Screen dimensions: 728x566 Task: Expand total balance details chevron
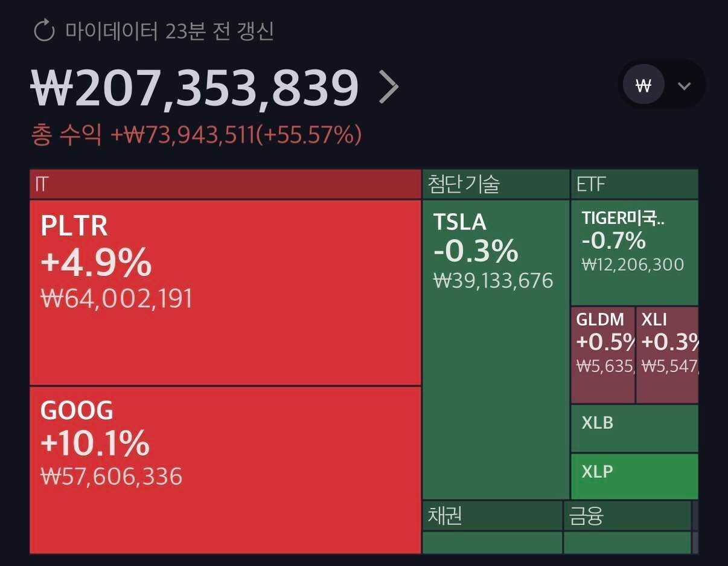(x=389, y=88)
